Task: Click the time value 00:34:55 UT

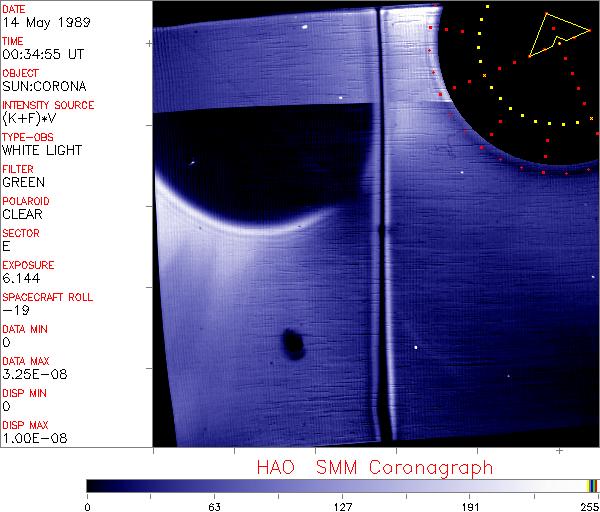Action: pos(42,55)
